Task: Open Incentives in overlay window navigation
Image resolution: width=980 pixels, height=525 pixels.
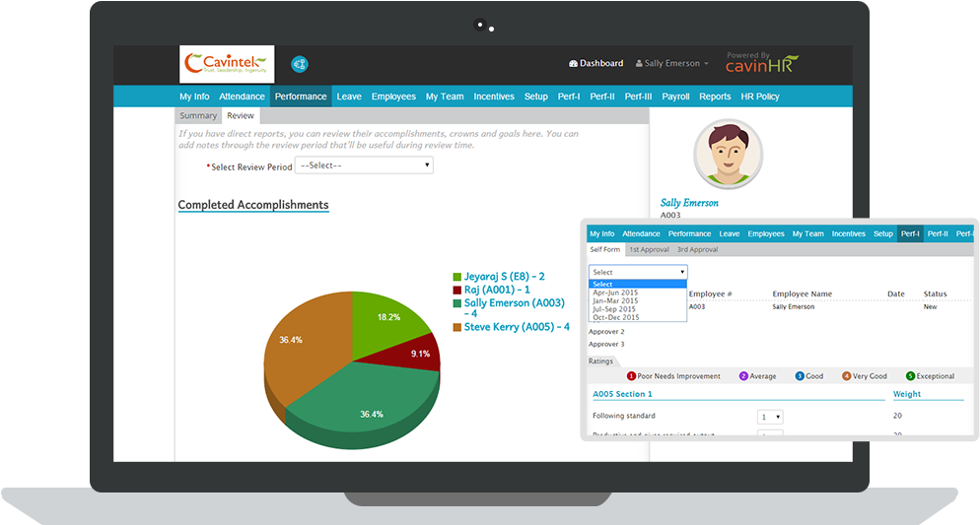Action: [848, 233]
